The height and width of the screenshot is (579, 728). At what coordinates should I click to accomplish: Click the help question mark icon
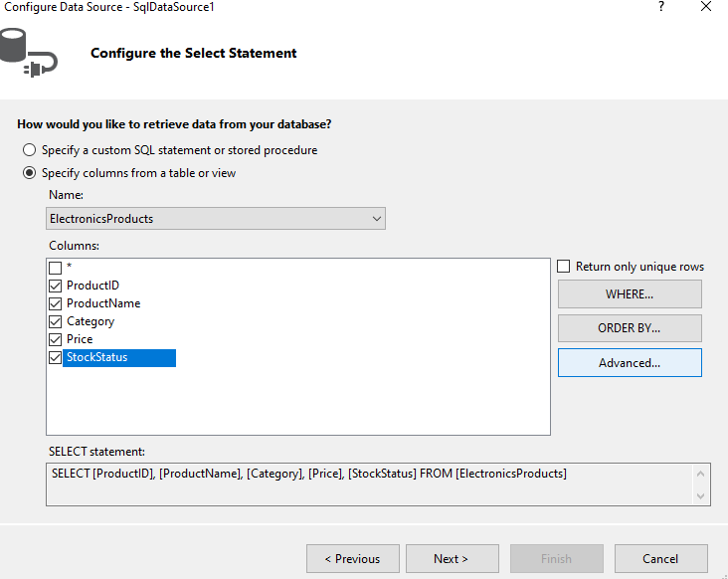coord(661,7)
